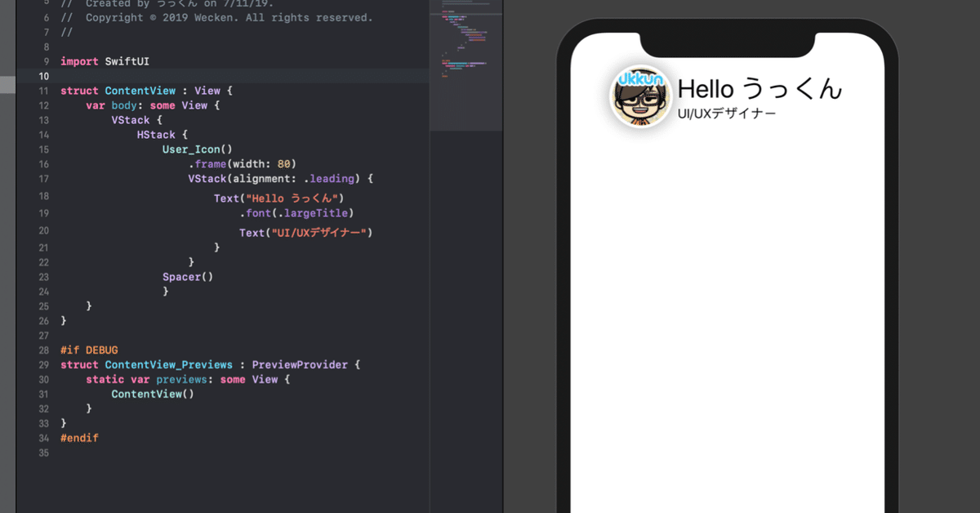The image size is (980, 513).
Task: Click the code minimap overview
Action: (x=465, y=65)
